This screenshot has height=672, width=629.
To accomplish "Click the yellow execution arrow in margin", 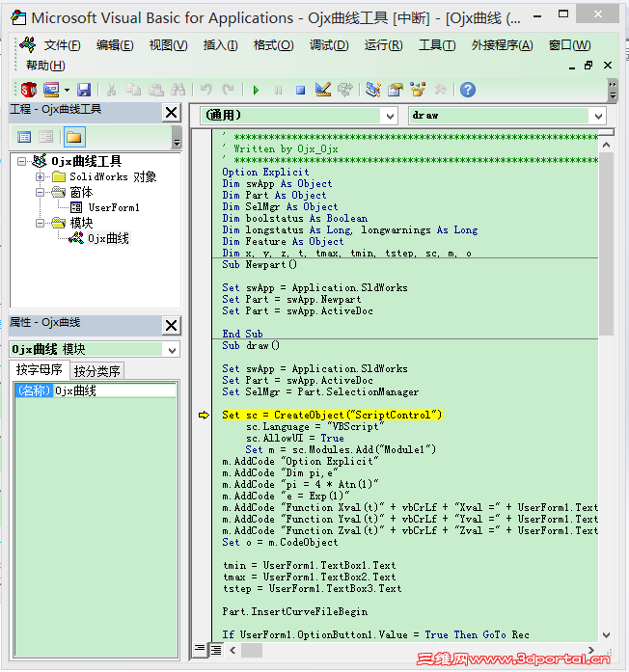I will pyautogui.click(x=204, y=415).
